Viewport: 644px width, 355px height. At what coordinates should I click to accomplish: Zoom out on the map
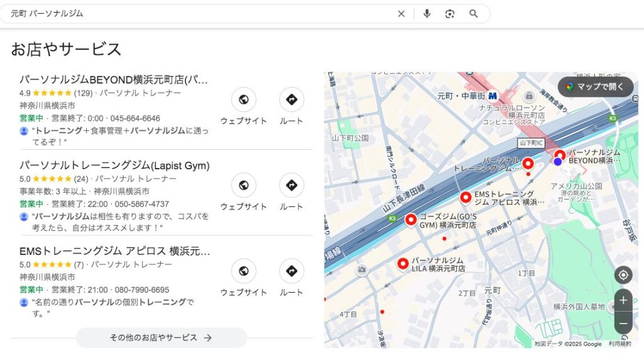pos(623,324)
